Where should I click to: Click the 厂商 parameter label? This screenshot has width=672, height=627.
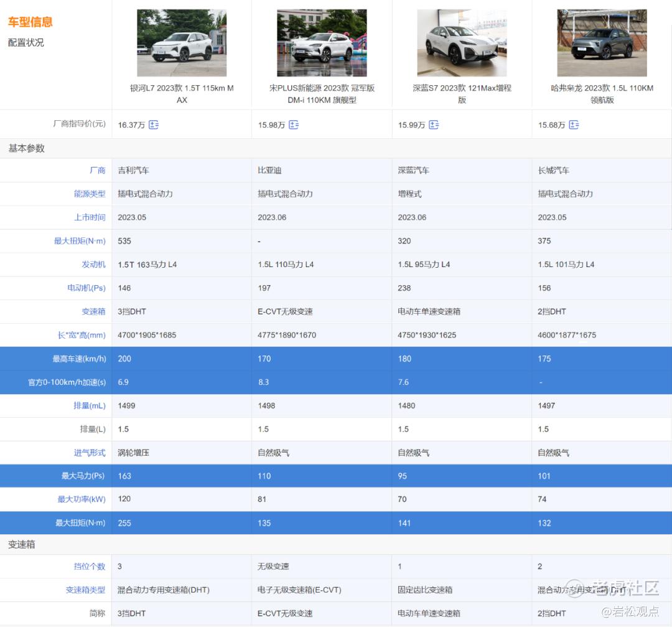pyautogui.click(x=98, y=170)
